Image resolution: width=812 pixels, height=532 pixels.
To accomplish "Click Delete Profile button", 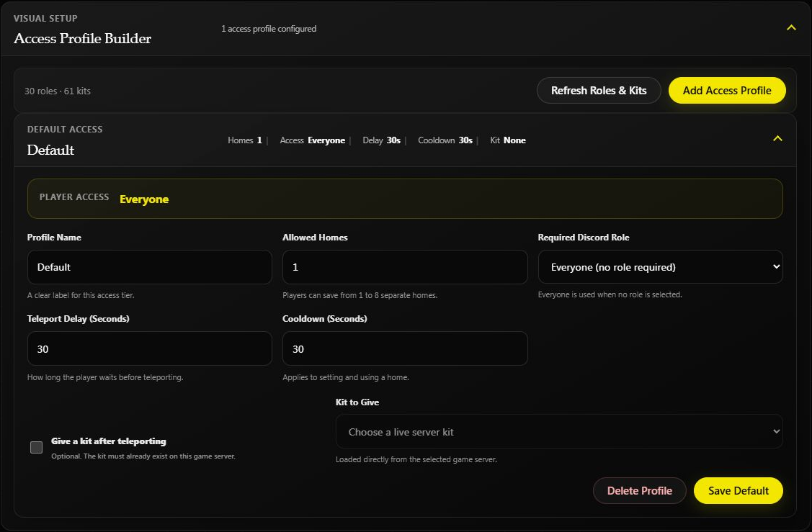I will [x=640, y=490].
